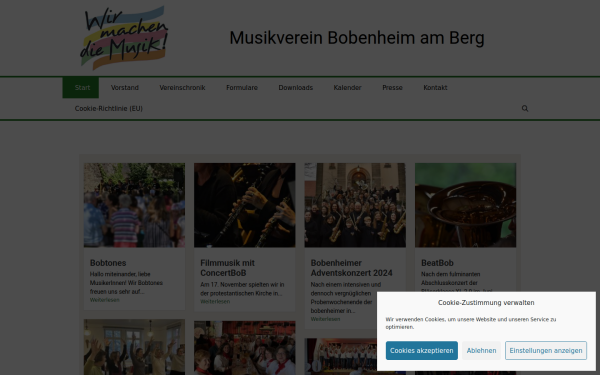This screenshot has width=600, height=375.
Task: Open the Adventskonzert group photo thumbnail
Action: coord(355,205)
